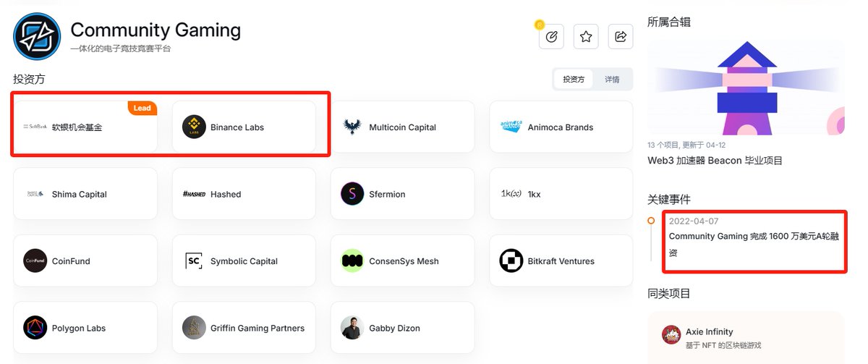Open Animoca Brands investor name
The image size is (868, 364).
point(561,127)
